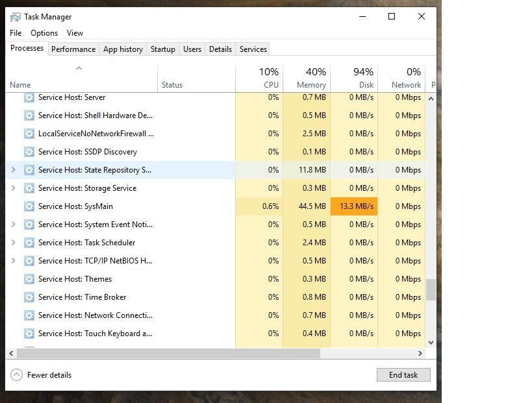Expand Service Host: TCP/IP NetBIOS Helper
The image size is (532, 403).
pyautogui.click(x=13, y=261)
